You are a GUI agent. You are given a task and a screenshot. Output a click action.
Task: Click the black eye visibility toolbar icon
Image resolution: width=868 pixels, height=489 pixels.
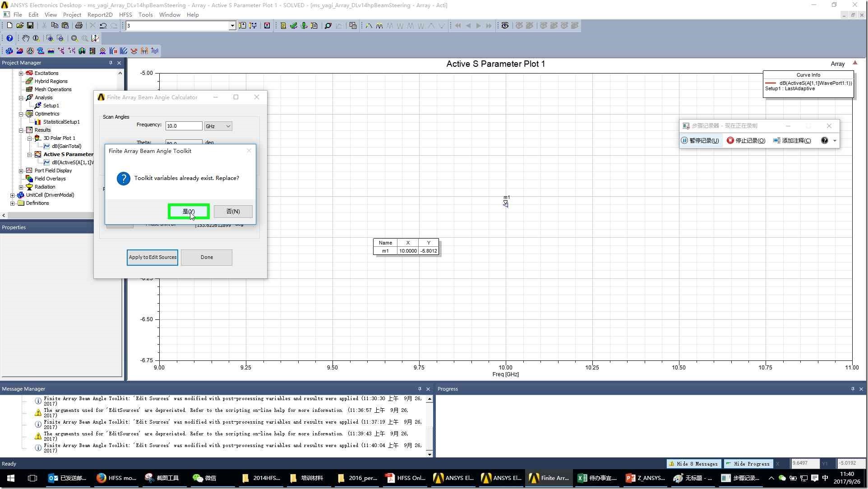tap(505, 26)
